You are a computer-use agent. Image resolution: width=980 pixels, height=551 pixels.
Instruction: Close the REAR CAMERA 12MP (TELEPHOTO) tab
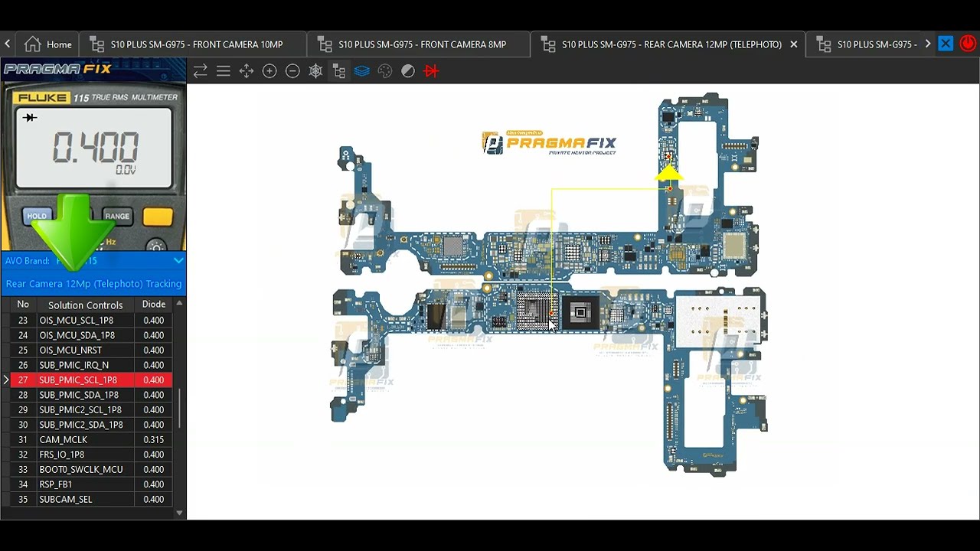coord(794,44)
